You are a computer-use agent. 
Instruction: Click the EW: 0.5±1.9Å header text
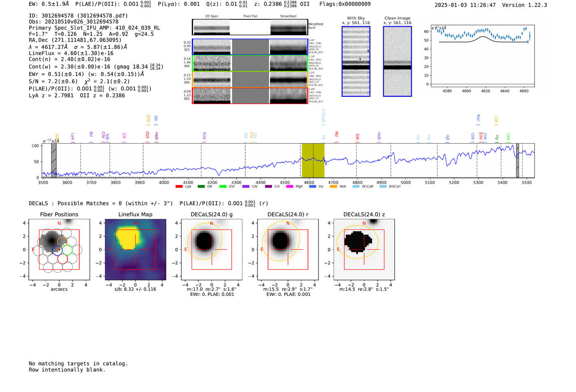(49, 4)
